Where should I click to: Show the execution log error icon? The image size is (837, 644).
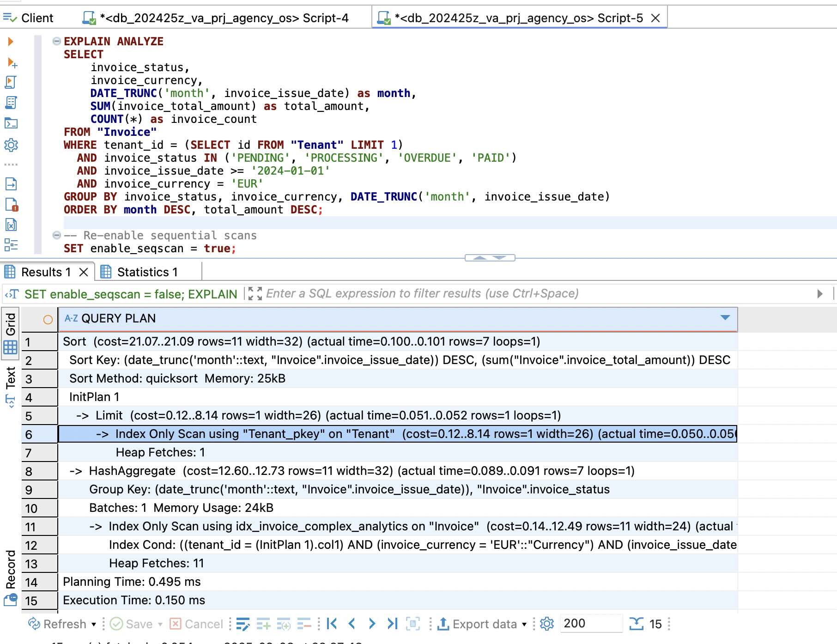(x=11, y=205)
